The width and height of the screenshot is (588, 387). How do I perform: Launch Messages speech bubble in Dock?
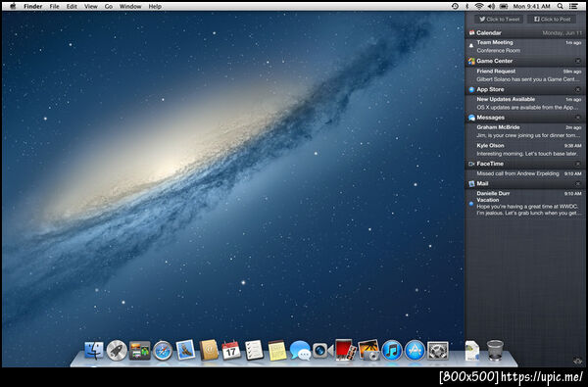301,351
